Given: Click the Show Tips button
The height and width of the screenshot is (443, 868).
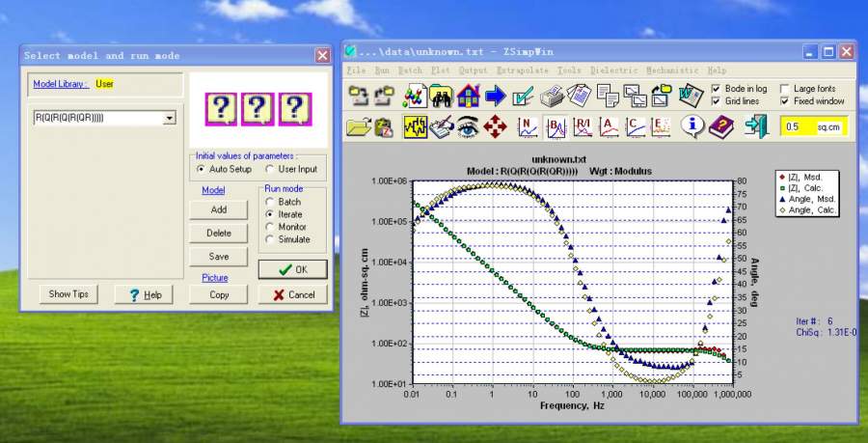Looking at the screenshot, I should (68, 294).
